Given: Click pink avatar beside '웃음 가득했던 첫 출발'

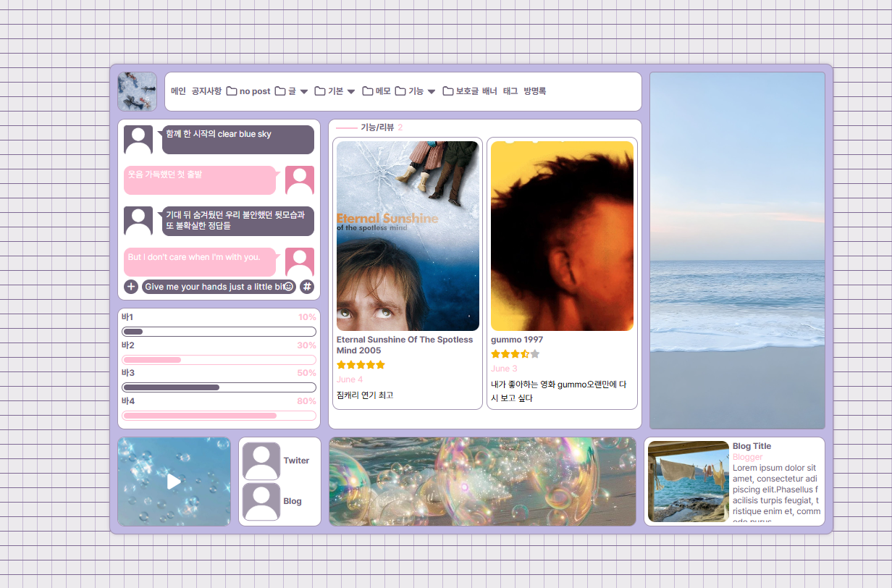Looking at the screenshot, I should [300, 180].
